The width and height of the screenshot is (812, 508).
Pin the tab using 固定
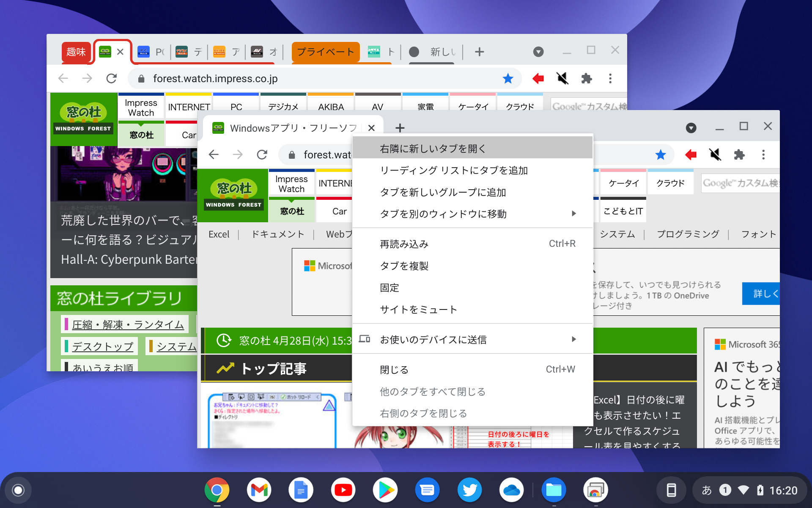(390, 287)
